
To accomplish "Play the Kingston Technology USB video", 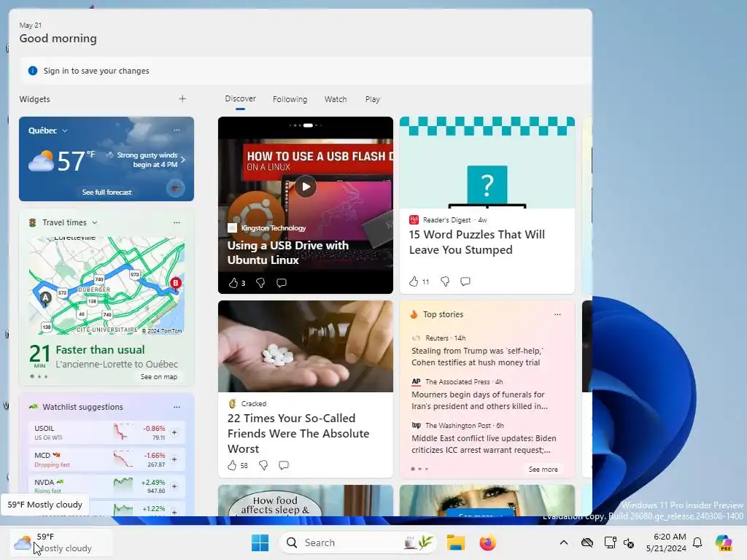I will tap(306, 187).
